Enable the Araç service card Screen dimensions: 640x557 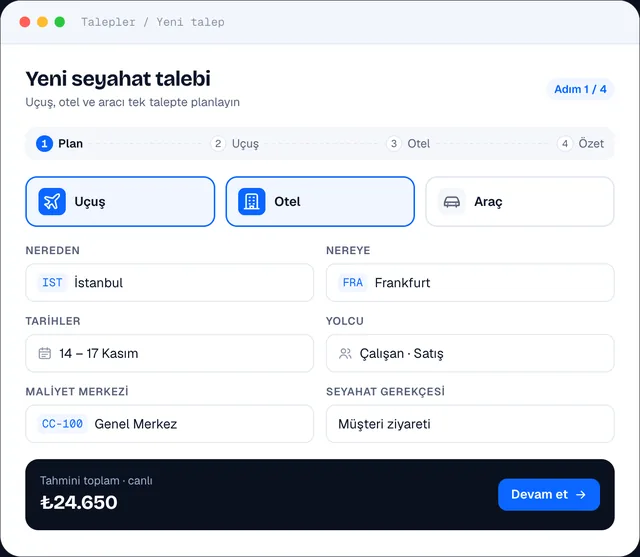coord(520,202)
